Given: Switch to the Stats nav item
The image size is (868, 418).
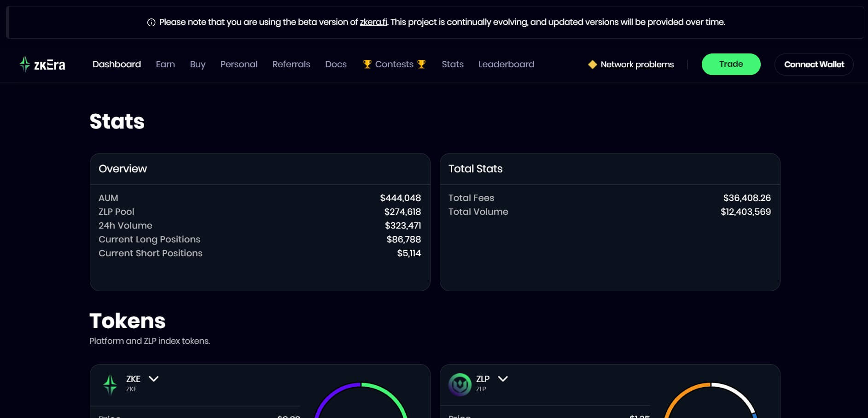Looking at the screenshot, I should [x=453, y=64].
